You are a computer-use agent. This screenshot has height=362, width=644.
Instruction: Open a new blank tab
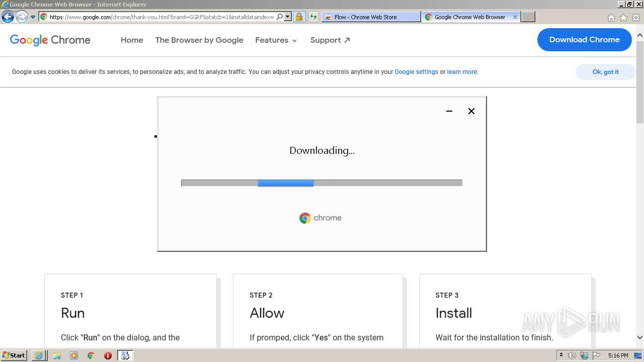point(528,17)
